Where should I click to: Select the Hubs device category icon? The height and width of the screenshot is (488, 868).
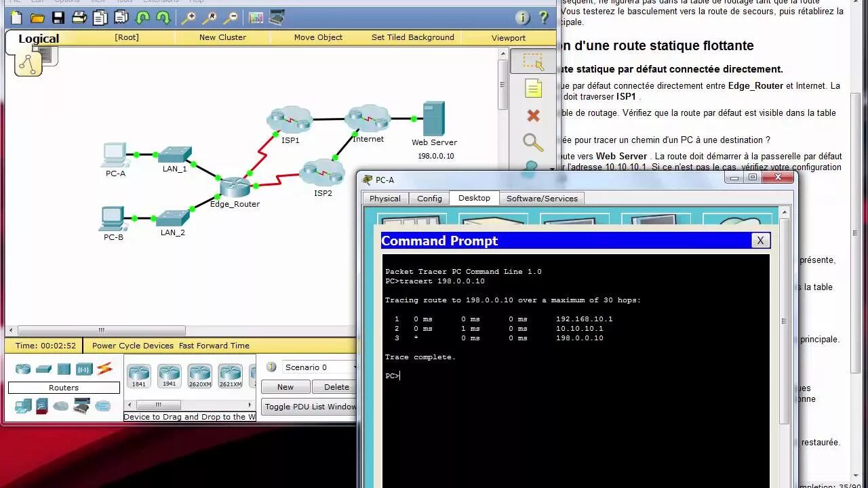pos(64,369)
